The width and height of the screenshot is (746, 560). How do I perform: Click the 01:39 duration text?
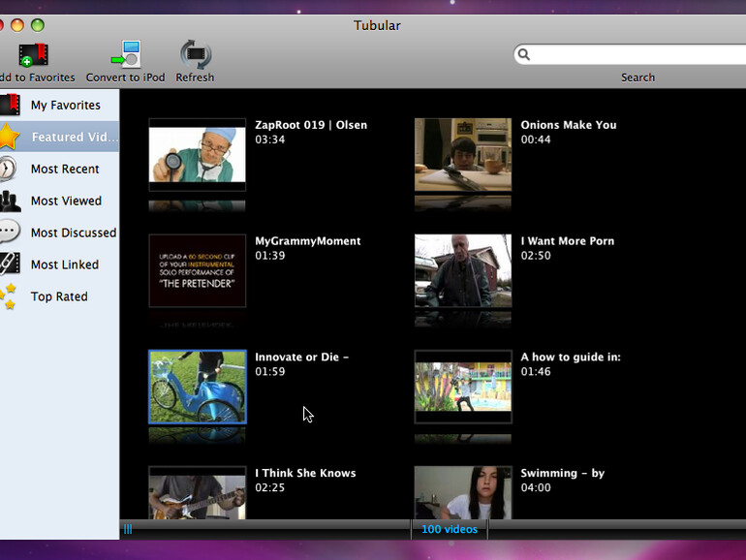[x=269, y=256]
